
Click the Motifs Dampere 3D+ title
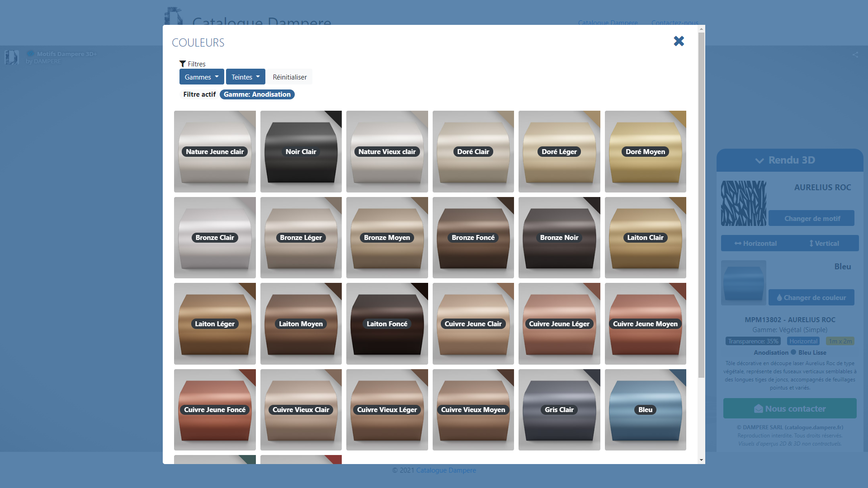pyautogui.click(x=67, y=54)
